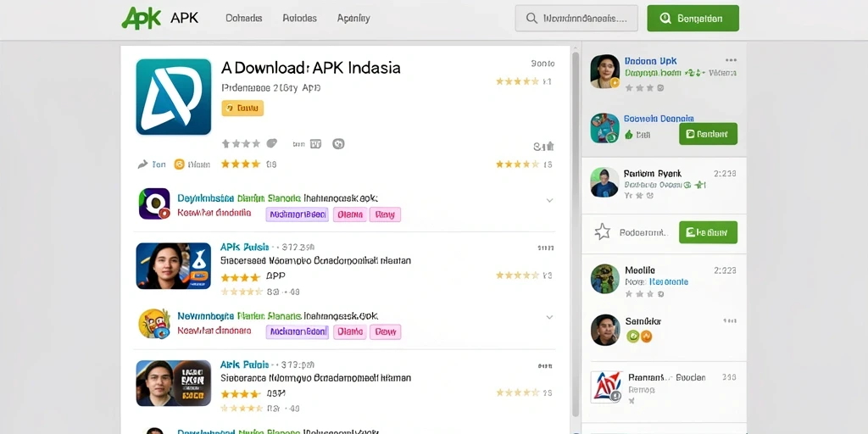Image resolution: width=868 pixels, height=434 pixels.
Task: Click the star outline icon in sidebar
Action: point(603,232)
